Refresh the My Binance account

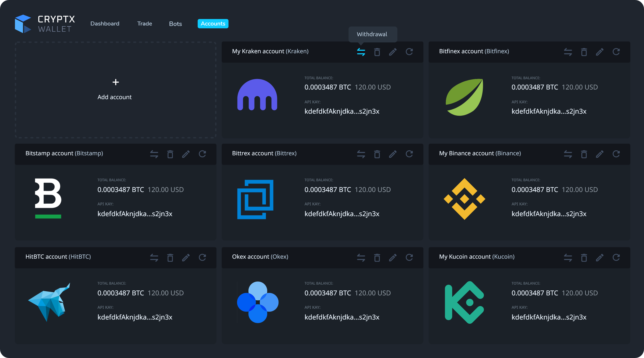(616, 154)
